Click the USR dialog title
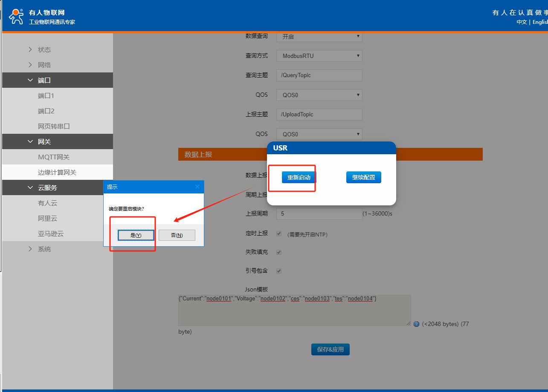Image resolution: width=548 pixels, height=392 pixels. [280, 148]
